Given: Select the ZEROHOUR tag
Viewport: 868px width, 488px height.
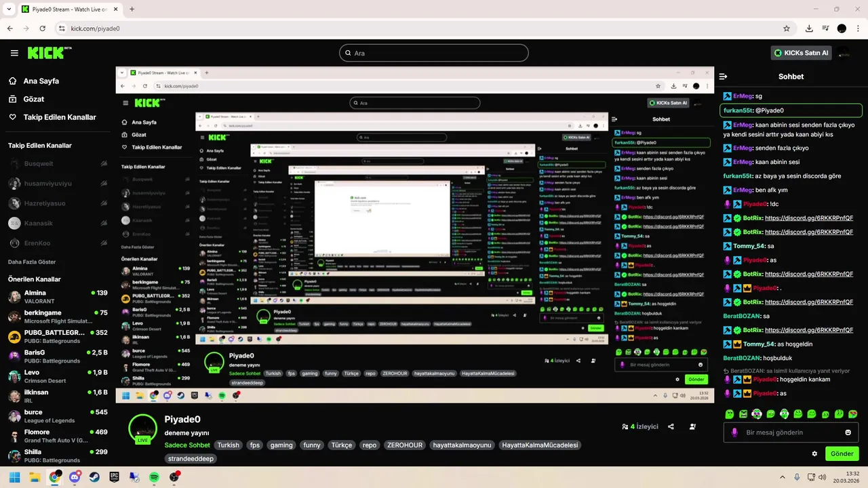Looking at the screenshot, I should (405, 445).
